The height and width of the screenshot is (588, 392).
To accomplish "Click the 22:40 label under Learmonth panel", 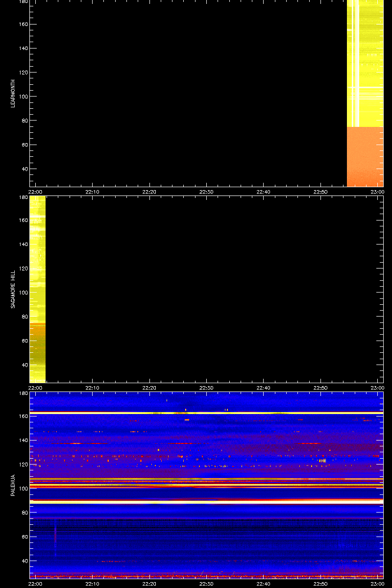I will click(x=263, y=192).
